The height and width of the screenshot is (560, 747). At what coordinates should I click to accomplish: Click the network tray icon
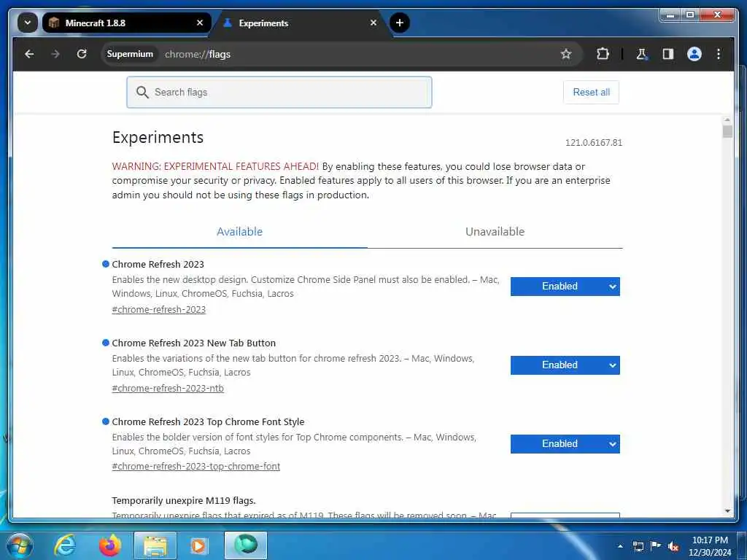[x=638, y=546]
